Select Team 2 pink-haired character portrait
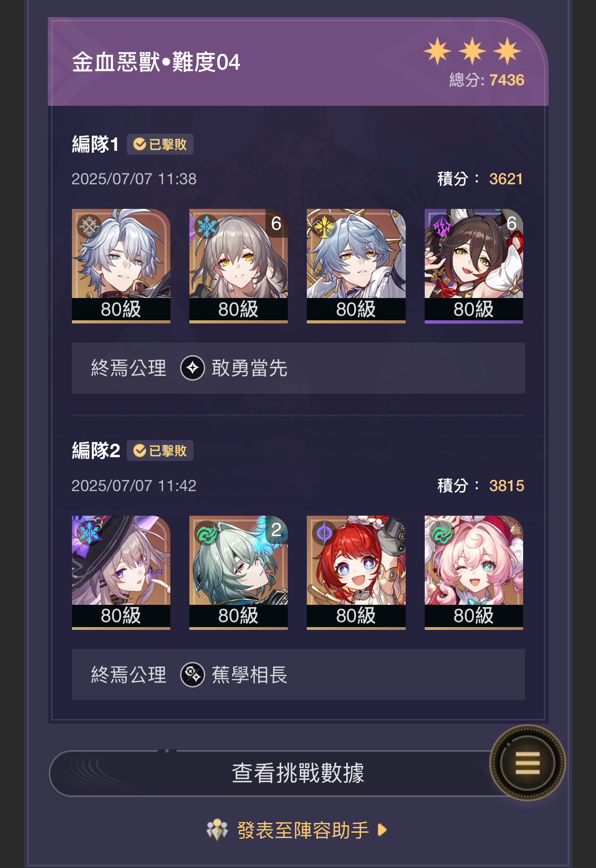The image size is (596, 868). tap(474, 572)
